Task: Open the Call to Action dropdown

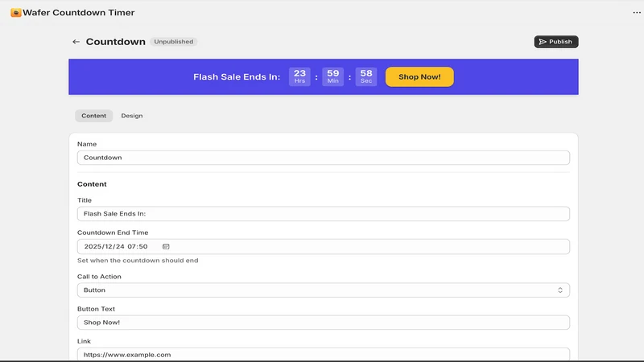Action: 324,290
